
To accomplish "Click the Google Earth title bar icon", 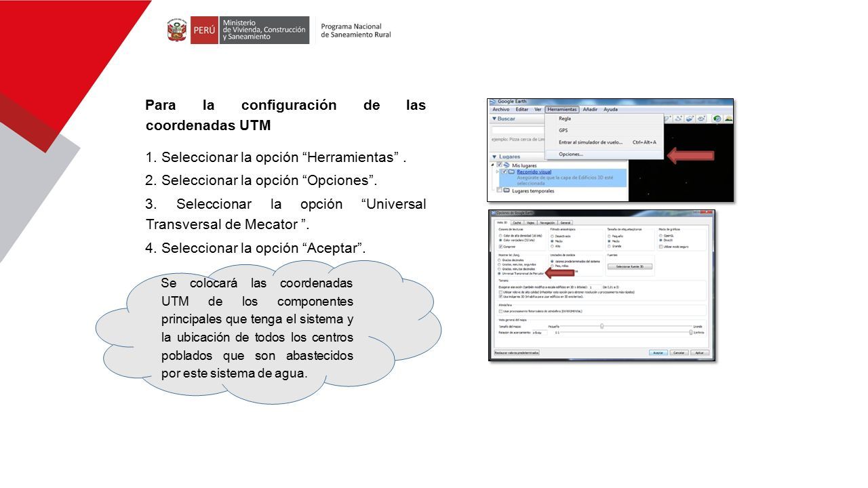I will (x=493, y=102).
